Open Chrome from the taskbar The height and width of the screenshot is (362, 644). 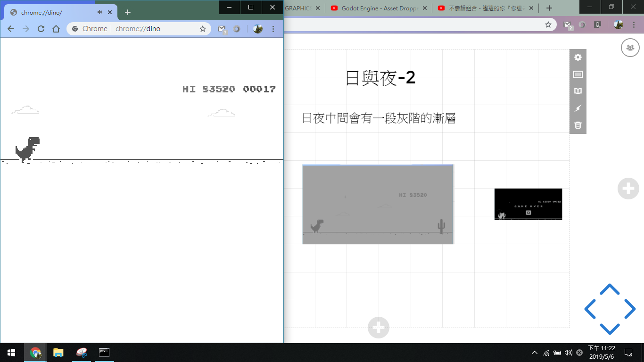pos(35,352)
